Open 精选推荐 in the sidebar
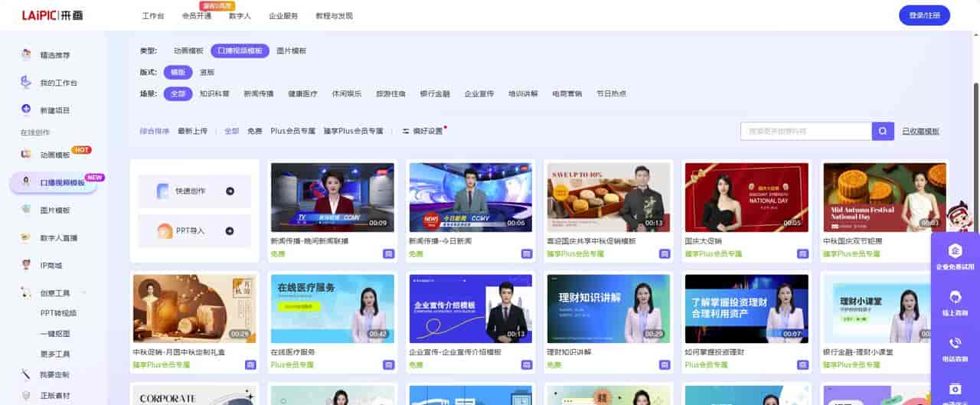Image resolution: width=980 pixels, height=405 pixels. [x=54, y=55]
